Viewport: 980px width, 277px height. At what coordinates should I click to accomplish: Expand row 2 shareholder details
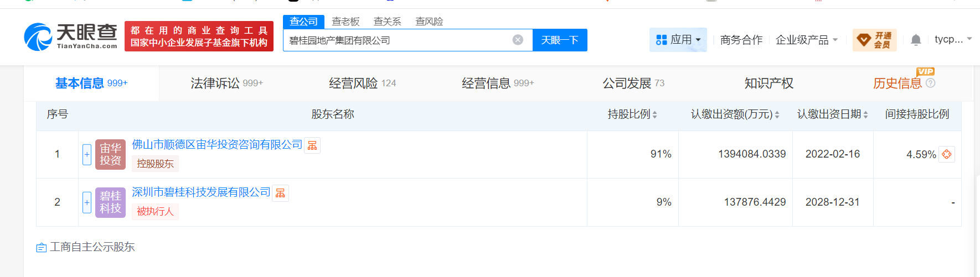click(x=87, y=202)
